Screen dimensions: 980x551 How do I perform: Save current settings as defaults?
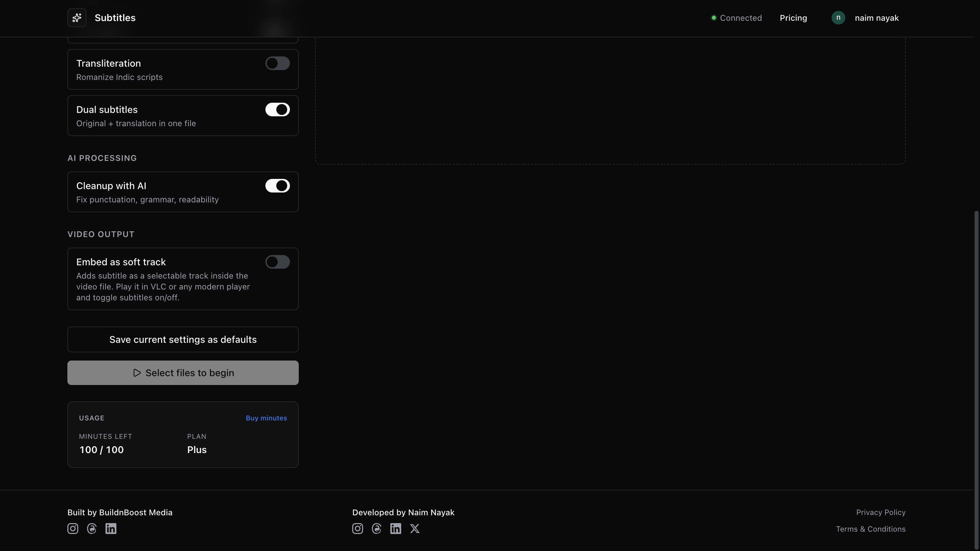[183, 339]
